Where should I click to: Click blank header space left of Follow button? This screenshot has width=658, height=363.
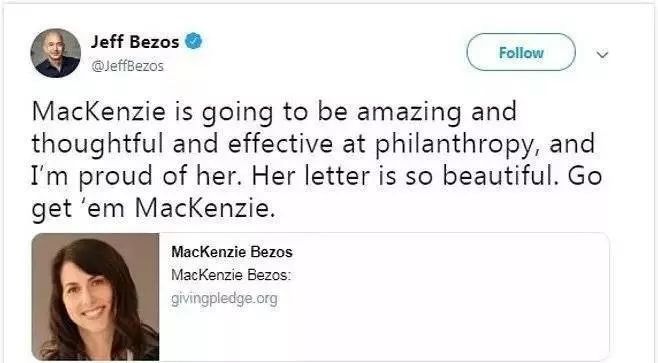[x=336, y=52]
